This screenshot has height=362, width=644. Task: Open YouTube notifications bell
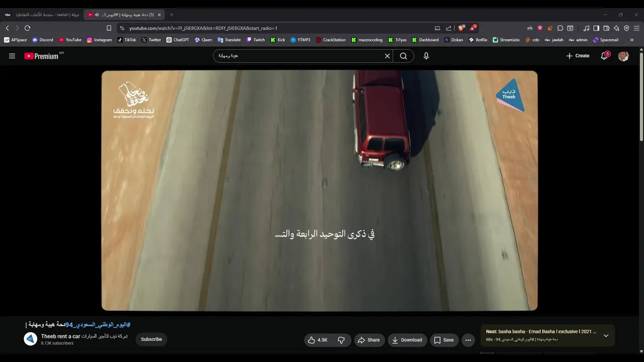tap(604, 56)
